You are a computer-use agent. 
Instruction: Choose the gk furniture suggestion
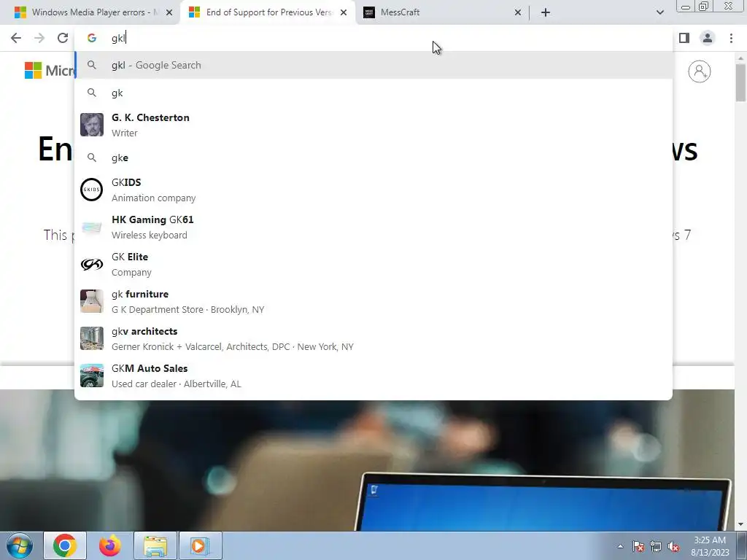point(373,301)
